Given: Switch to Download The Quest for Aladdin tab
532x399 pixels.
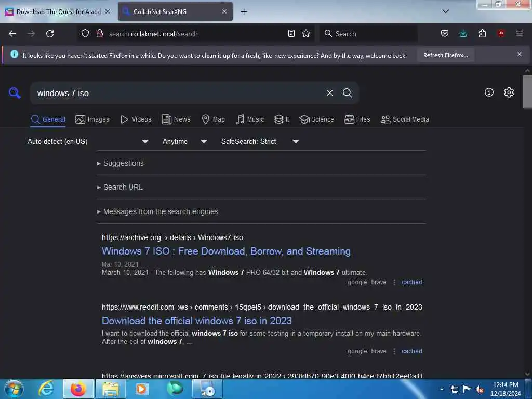Looking at the screenshot, I should pos(57,12).
